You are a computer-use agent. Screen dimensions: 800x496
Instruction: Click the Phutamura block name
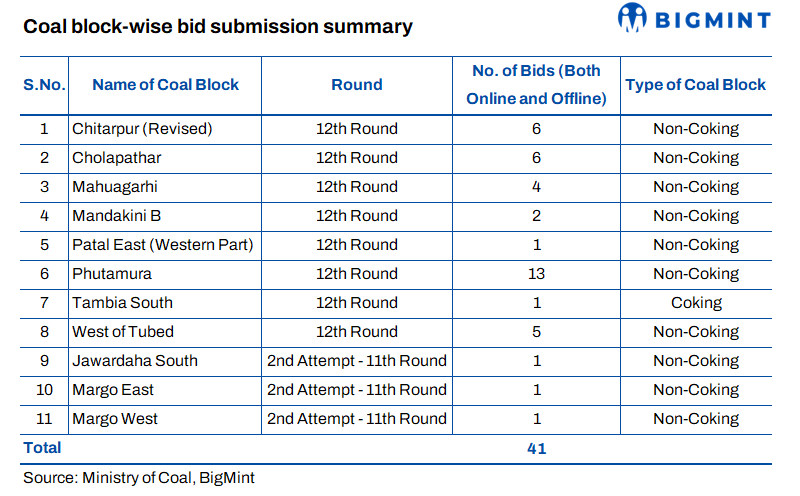click(x=111, y=274)
